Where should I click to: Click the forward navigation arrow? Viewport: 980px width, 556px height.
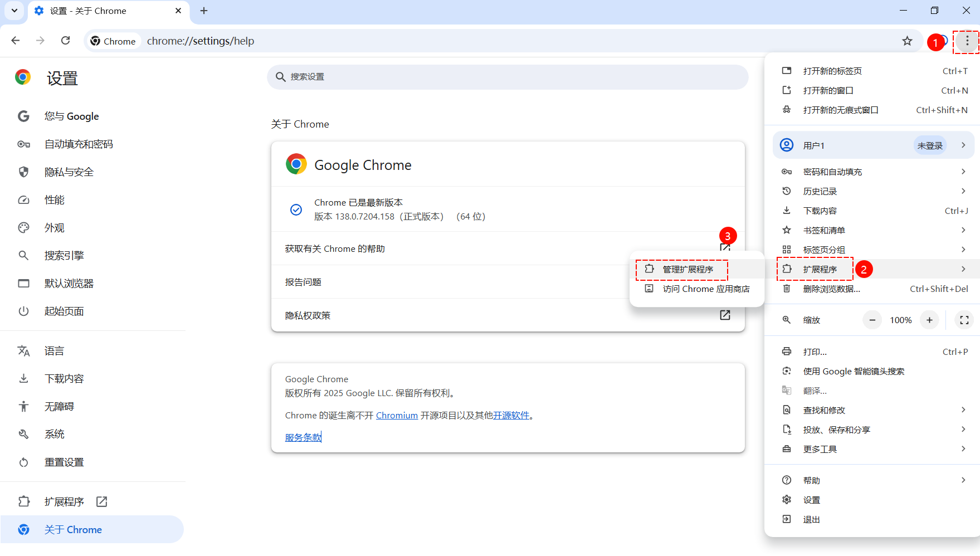point(40,41)
